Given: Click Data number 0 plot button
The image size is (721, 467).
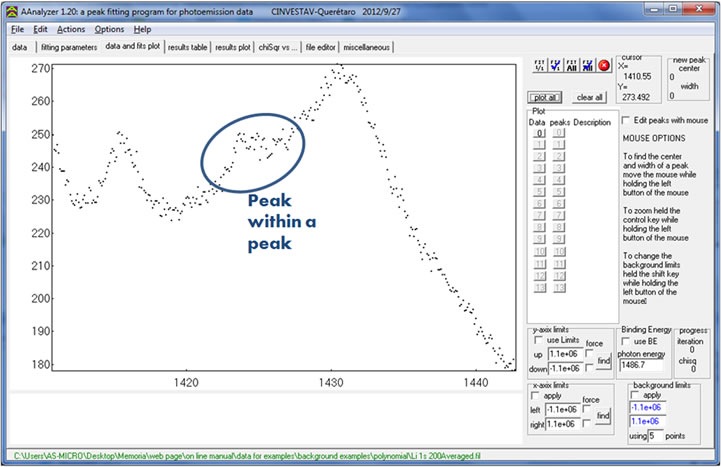Looking at the screenshot, I should (538, 132).
